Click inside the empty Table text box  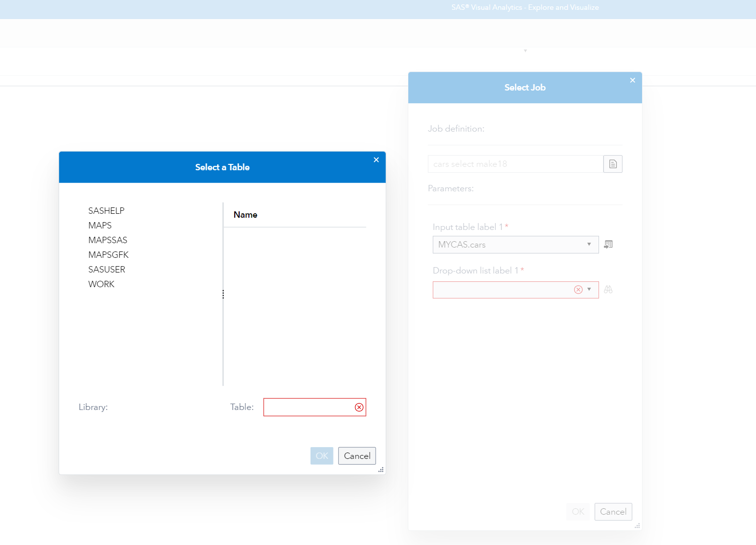pyautogui.click(x=308, y=407)
